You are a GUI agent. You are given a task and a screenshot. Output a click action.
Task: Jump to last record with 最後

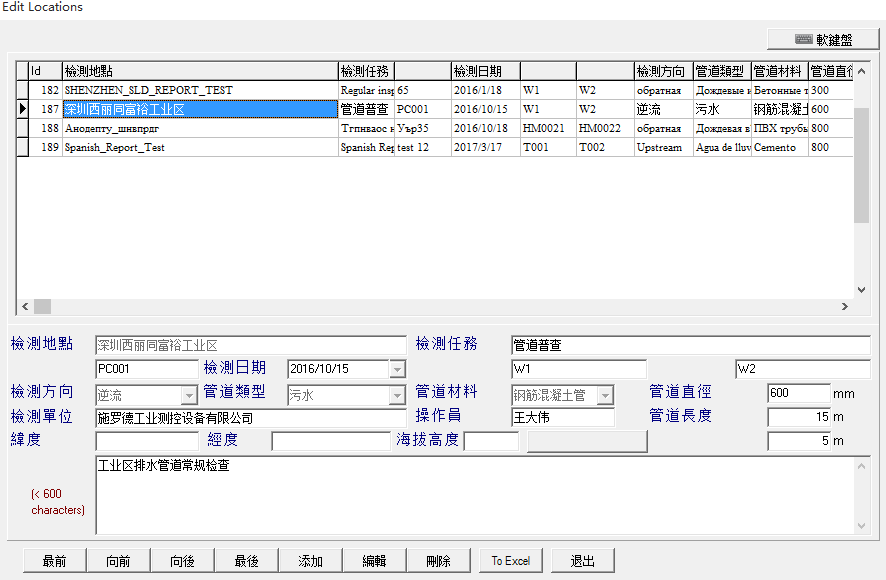point(246,561)
